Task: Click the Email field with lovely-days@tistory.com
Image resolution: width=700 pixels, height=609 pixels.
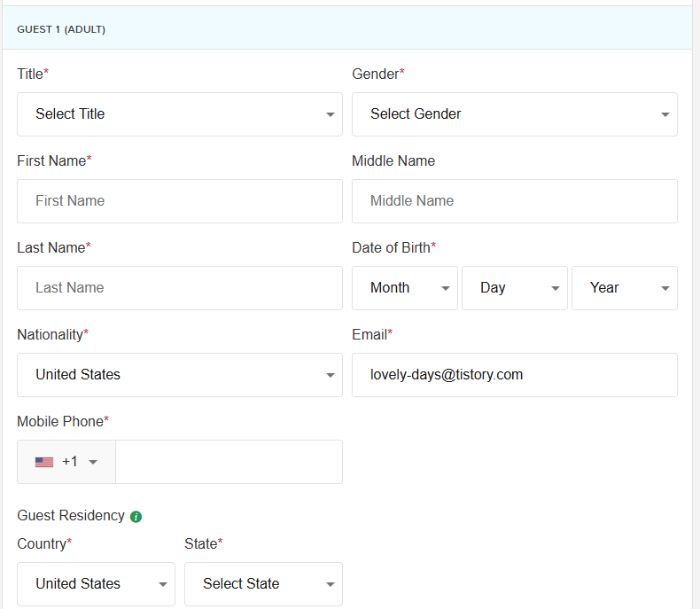Action: pyautogui.click(x=514, y=375)
